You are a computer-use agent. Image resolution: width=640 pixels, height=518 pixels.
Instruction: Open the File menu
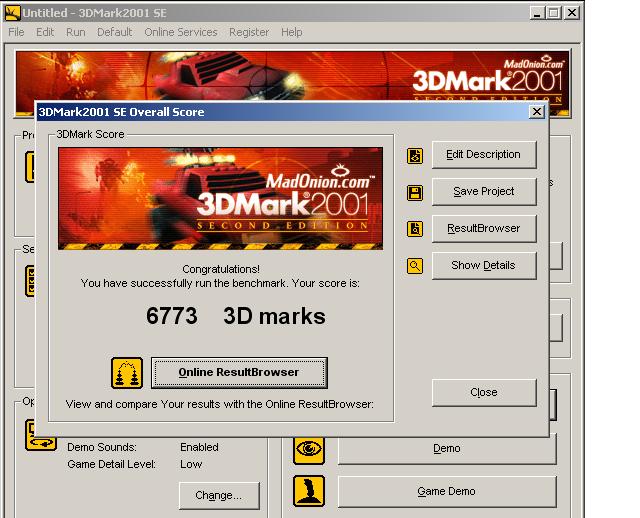coord(16,32)
